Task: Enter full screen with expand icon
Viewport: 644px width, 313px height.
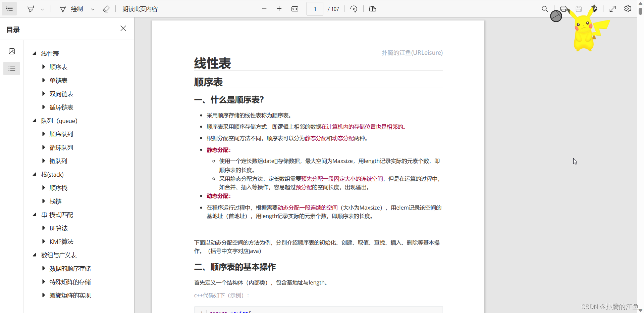Action: pos(613,9)
